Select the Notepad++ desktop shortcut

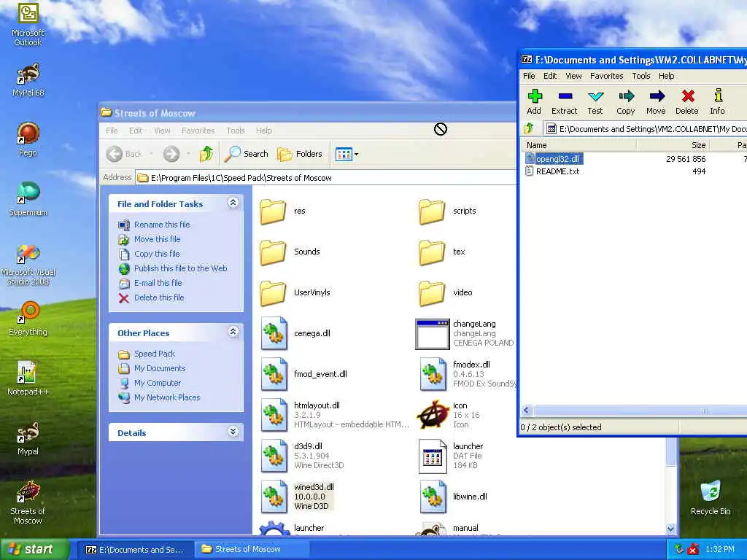28,378
